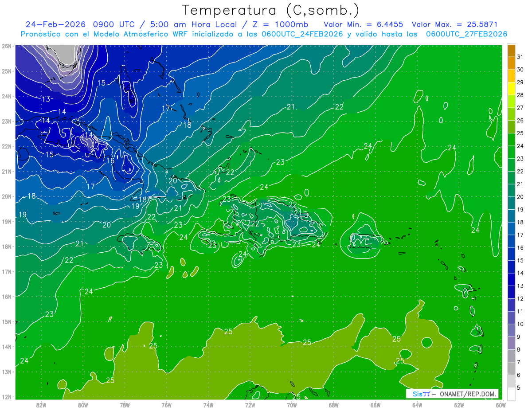This screenshot has height=411, width=532.
Task: Click the 24N latitude axis label
Action: 6,96
